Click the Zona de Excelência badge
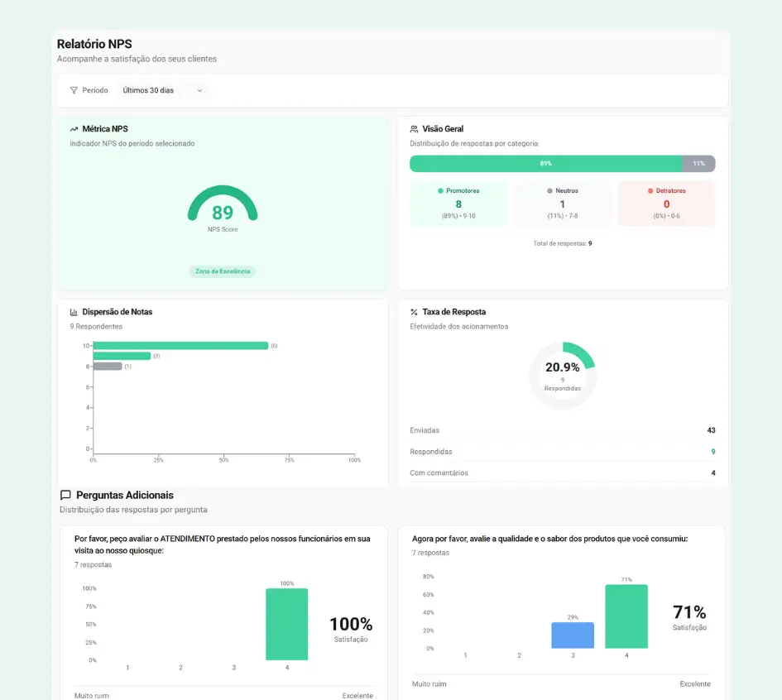The width and height of the screenshot is (782, 700). click(x=223, y=271)
